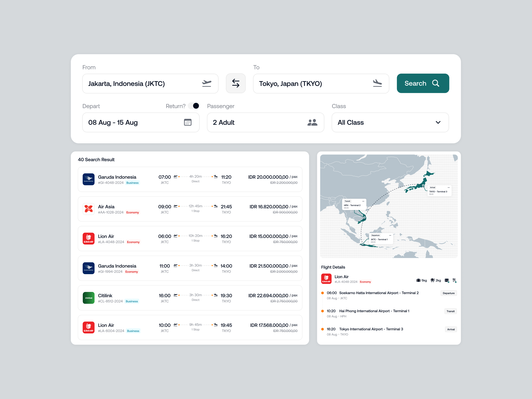This screenshot has height=399, width=532.
Task: Open options dots on HPH Terminal 2 map card
Action: click(x=363, y=201)
